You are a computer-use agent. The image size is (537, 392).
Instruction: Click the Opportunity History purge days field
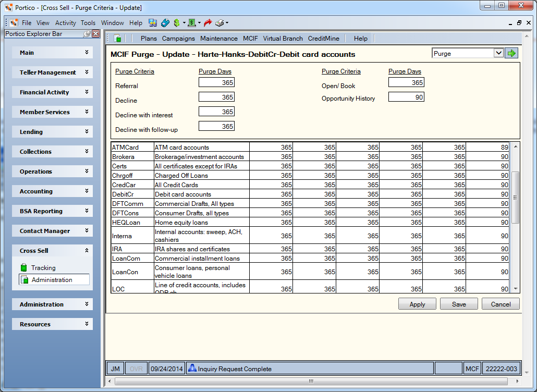tap(406, 97)
